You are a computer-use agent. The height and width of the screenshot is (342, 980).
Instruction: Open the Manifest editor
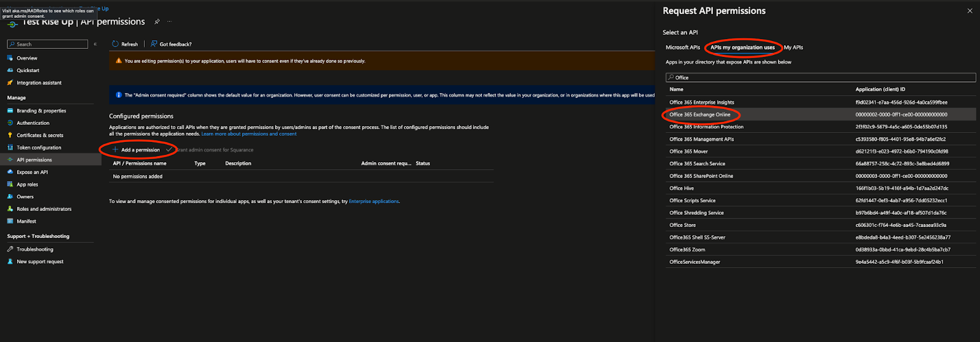click(26, 221)
